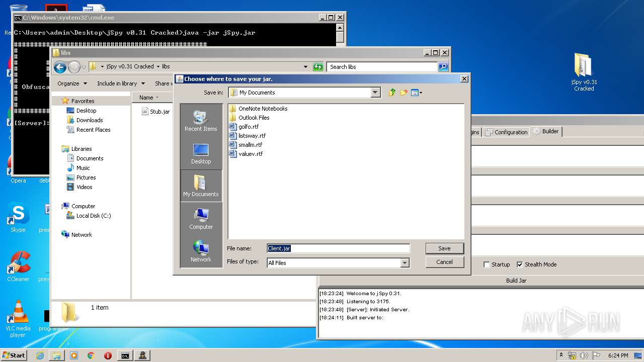Click Search libs input field
644x362 pixels.
click(382, 66)
